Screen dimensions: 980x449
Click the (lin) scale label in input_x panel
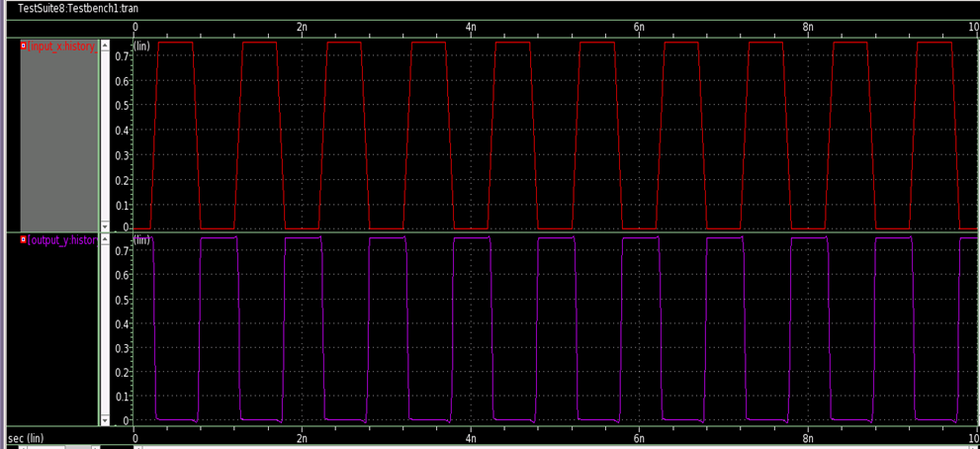click(x=141, y=45)
